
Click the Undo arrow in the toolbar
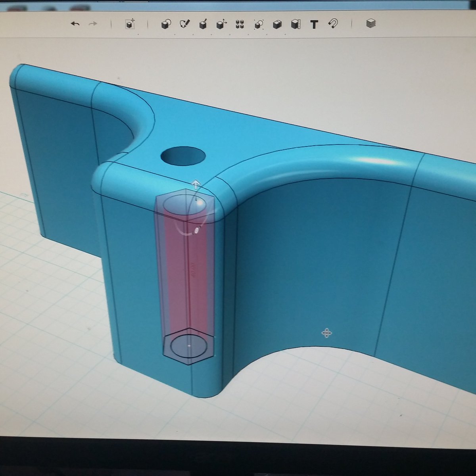(75, 24)
